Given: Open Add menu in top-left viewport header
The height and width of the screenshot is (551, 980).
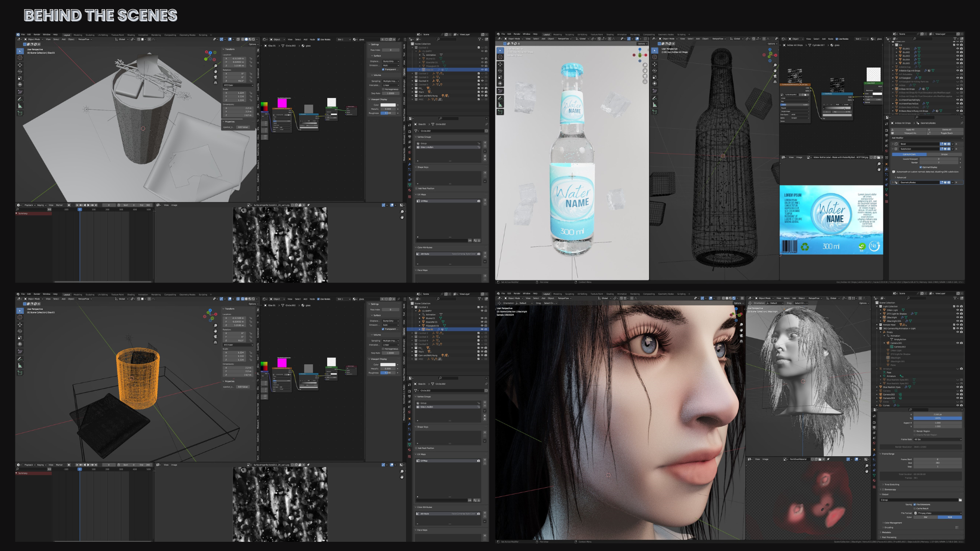Looking at the screenshot, I should point(63,39).
